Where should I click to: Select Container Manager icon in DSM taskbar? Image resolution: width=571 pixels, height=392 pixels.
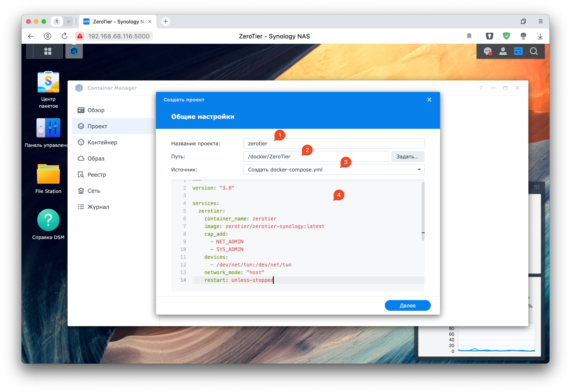[74, 51]
